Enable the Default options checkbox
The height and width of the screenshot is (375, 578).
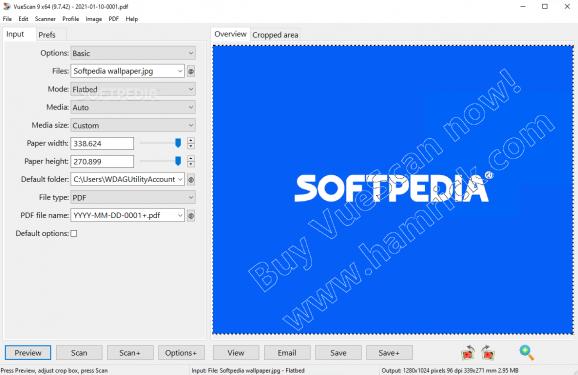coord(74,233)
